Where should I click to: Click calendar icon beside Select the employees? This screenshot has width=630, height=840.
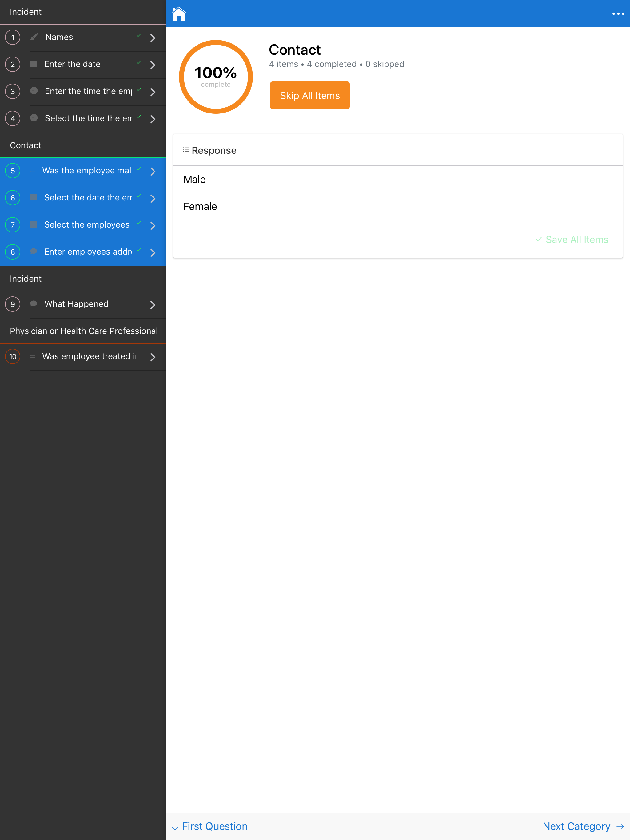(34, 224)
